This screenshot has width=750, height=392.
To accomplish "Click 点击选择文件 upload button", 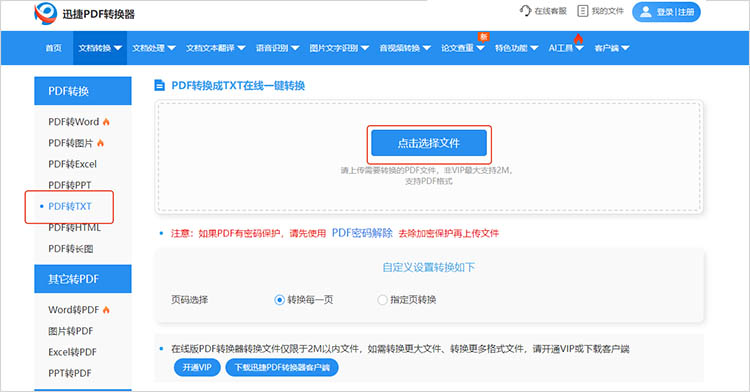I will coord(429,143).
